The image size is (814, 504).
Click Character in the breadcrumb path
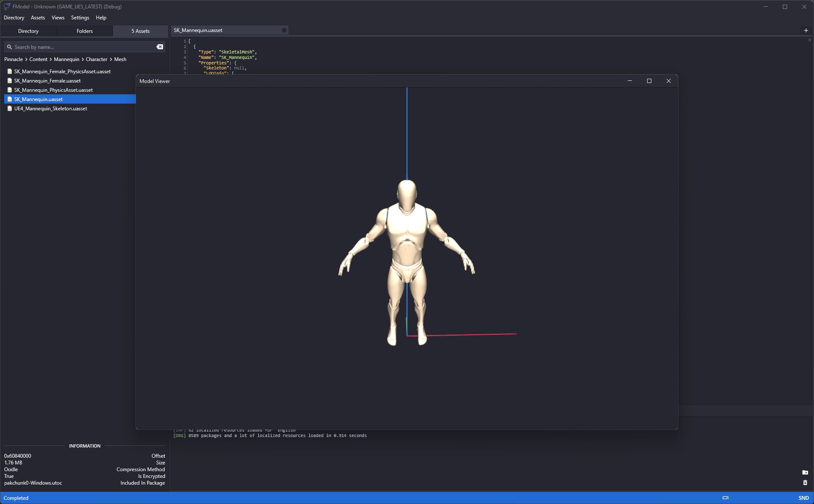point(96,59)
